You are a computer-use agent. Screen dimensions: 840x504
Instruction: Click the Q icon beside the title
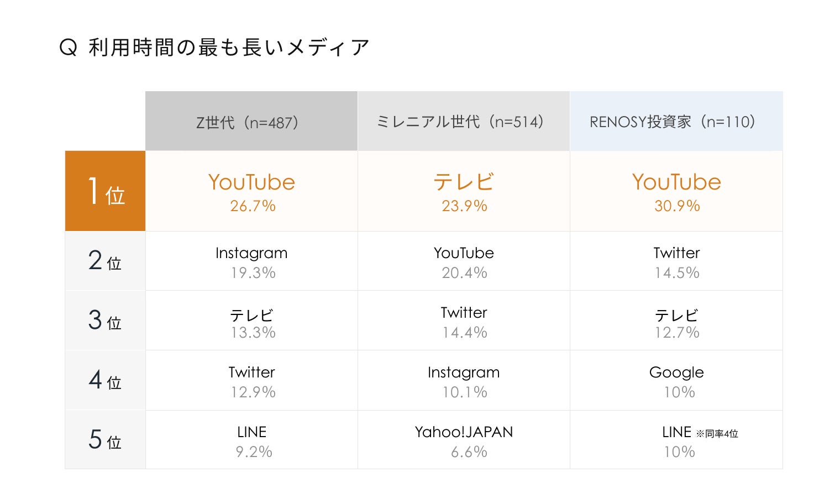[x=68, y=48]
